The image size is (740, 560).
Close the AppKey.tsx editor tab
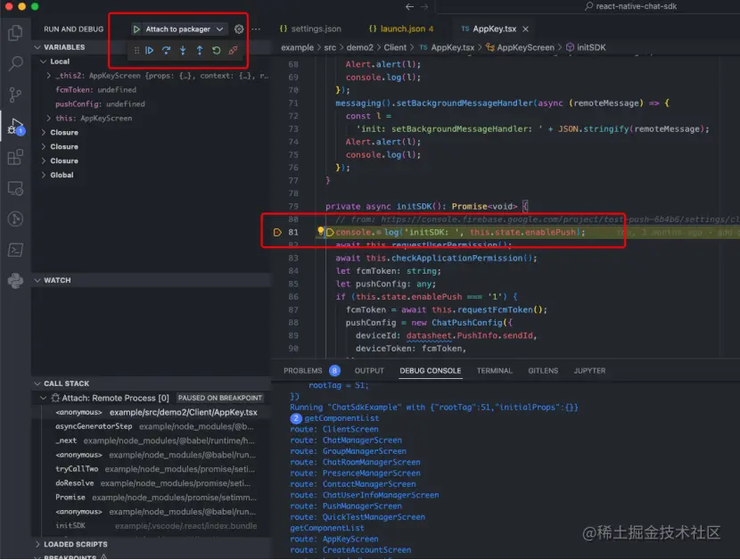coord(526,29)
